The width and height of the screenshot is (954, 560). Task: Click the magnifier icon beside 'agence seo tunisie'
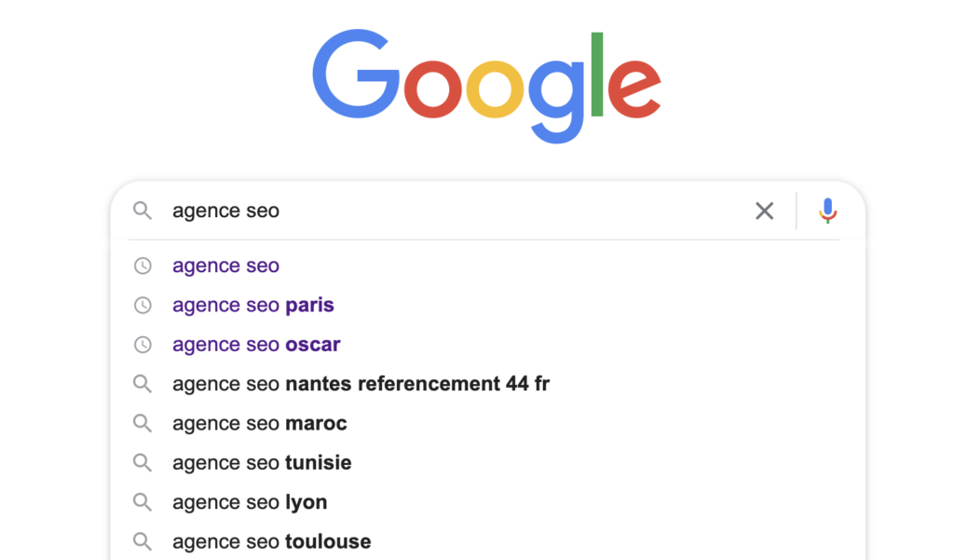[x=142, y=462]
